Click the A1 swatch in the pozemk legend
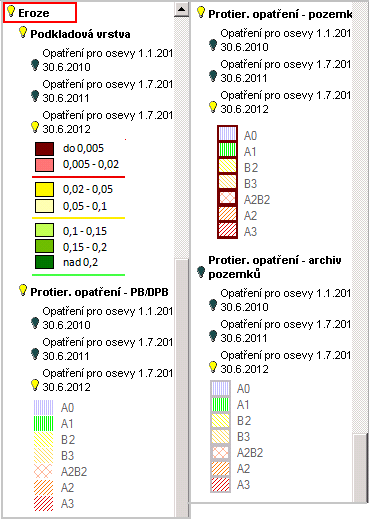The width and height of the screenshot is (371, 522). [x=227, y=150]
